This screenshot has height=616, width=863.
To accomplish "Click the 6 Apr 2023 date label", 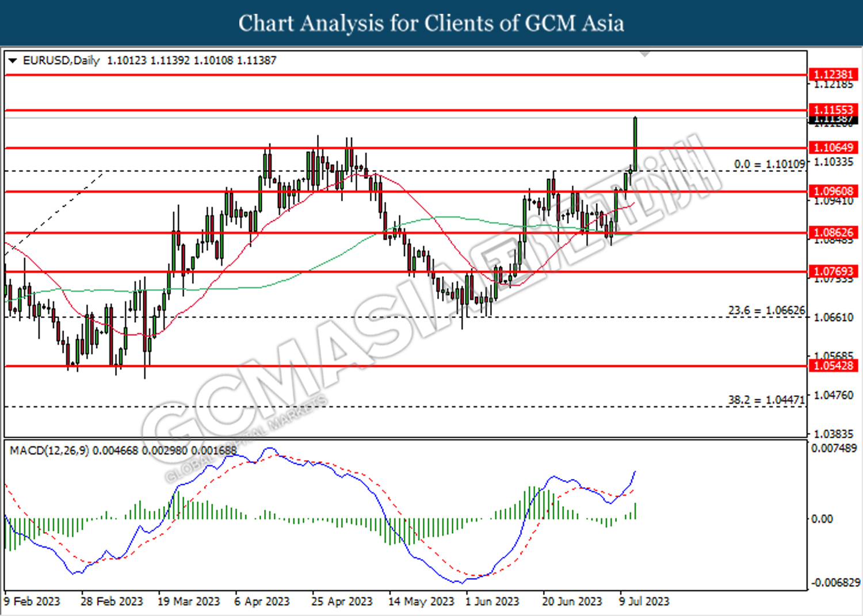I will (262, 601).
